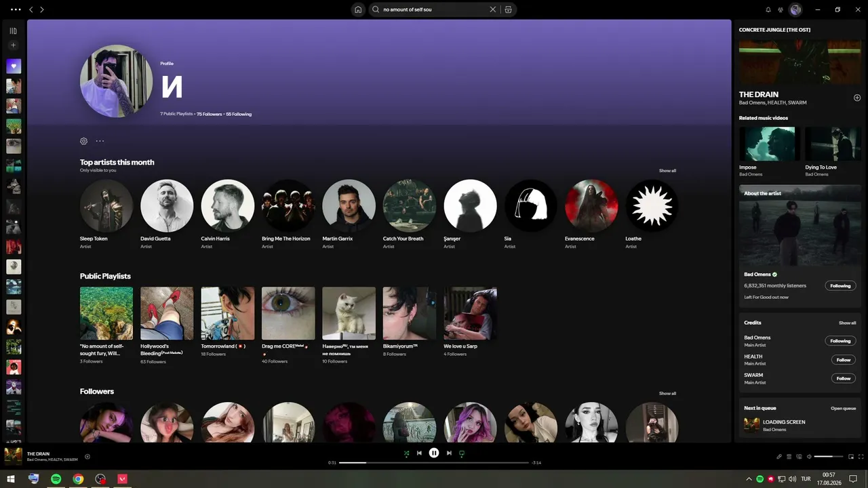
Task: Open the account avatar menu
Action: (x=796, y=9)
